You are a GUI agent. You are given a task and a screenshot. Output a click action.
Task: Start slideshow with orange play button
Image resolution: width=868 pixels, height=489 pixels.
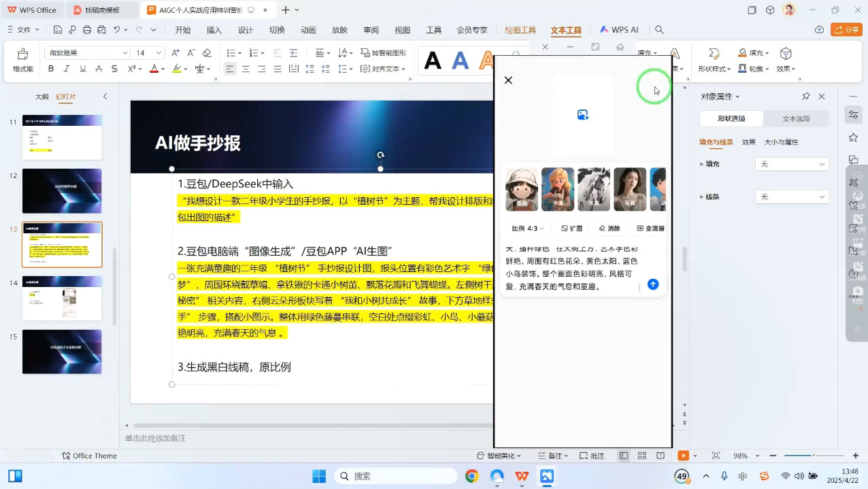point(683,456)
